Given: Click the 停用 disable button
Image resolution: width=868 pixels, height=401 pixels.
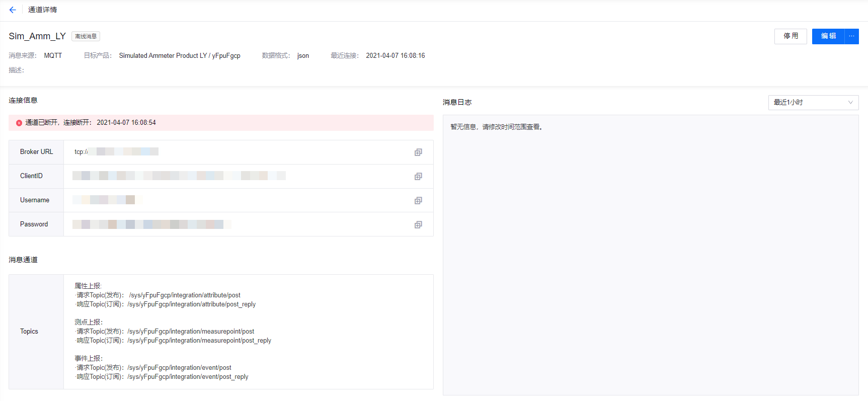Looking at the screenshot, I should (x=791, y=36).
